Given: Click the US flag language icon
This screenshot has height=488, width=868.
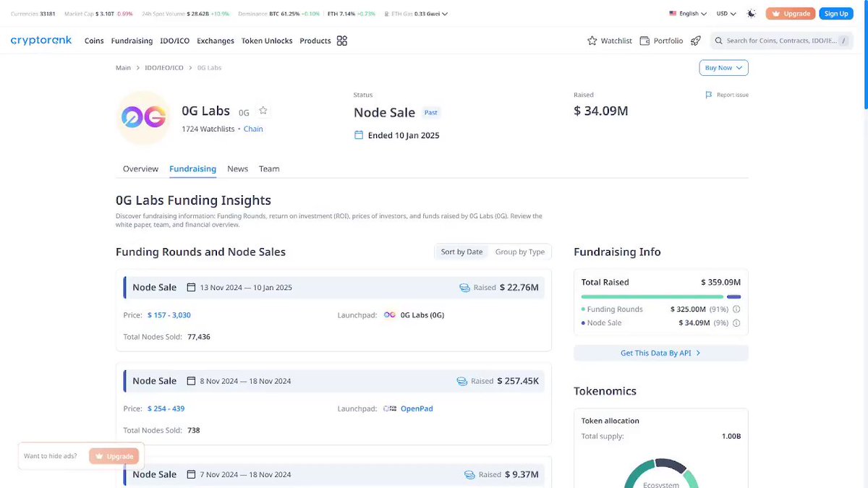Looking at the screenshot, I should [673, 14].
